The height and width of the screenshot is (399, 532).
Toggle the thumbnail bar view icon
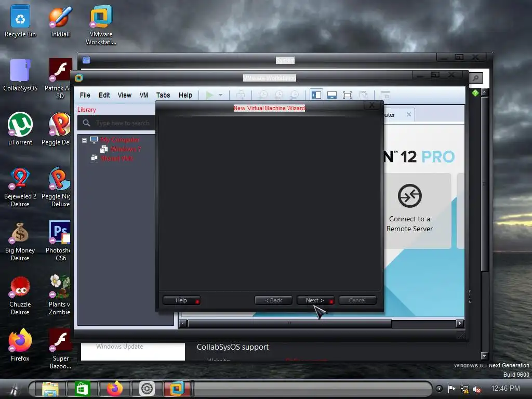coord(332,96)
